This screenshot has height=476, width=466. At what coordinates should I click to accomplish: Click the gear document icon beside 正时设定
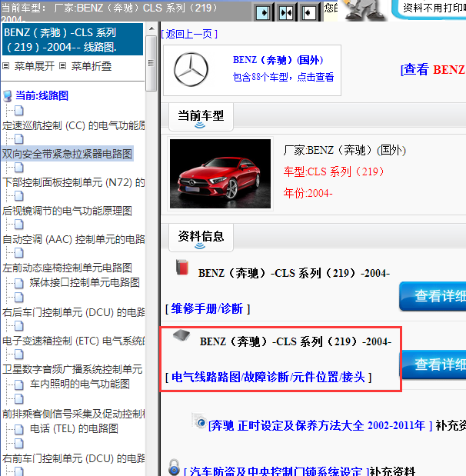click(199, 421)
